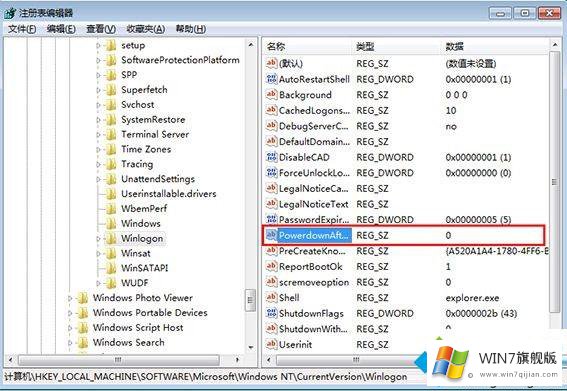Expand the SoftwareProtectionPlatform key

tap(98, 60)
